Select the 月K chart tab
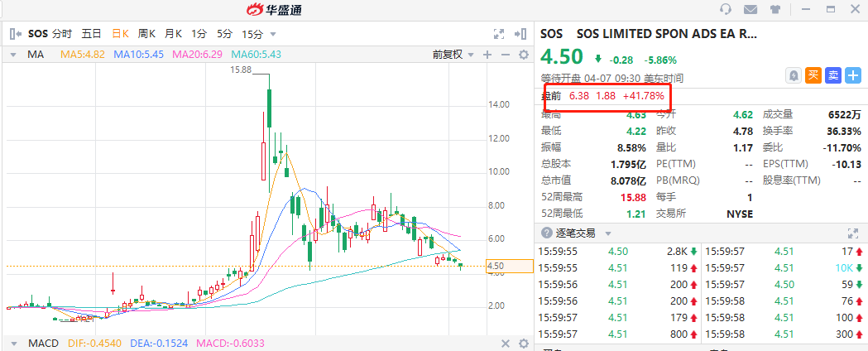The image size is (868, 351). coord(173,34)
